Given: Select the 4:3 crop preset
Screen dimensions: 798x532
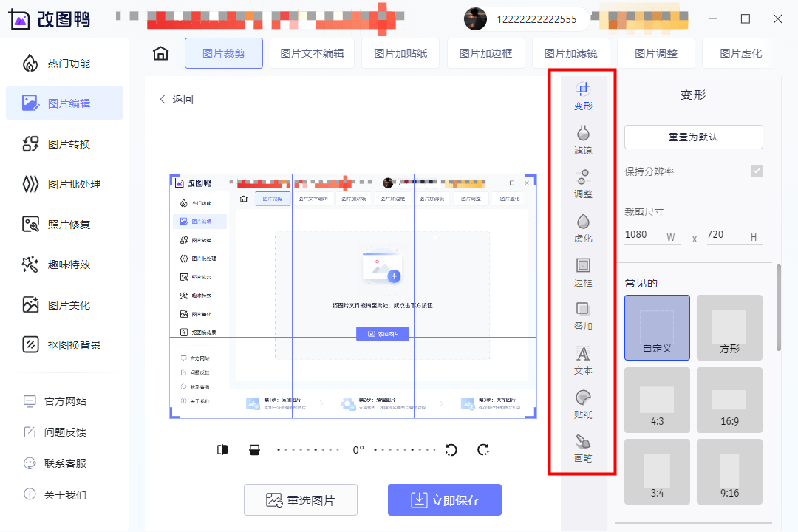Looking at the screenshot, I should (x=657, y=400).
